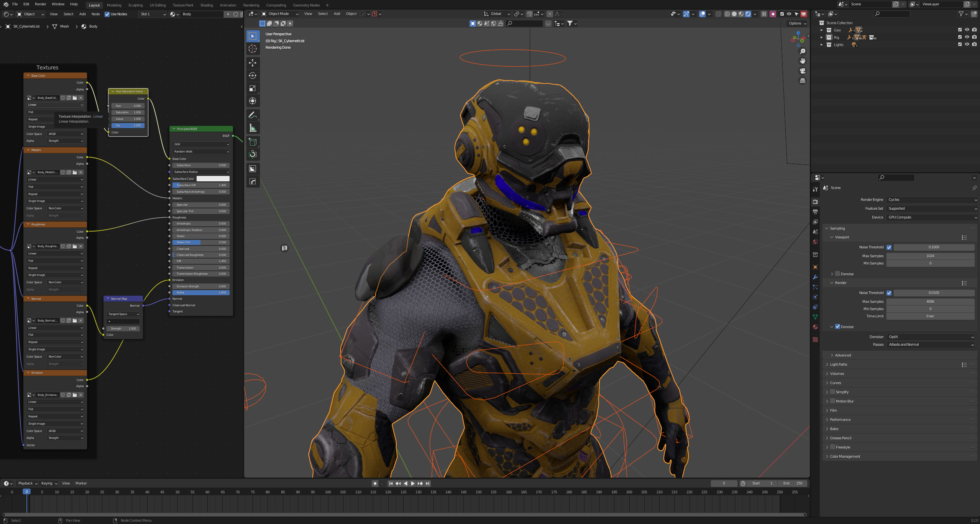The height and width of the screenshot is (524, 980).
Task: Select the Transform tool in viewport toolbar
Action: [x=253, y=101]
